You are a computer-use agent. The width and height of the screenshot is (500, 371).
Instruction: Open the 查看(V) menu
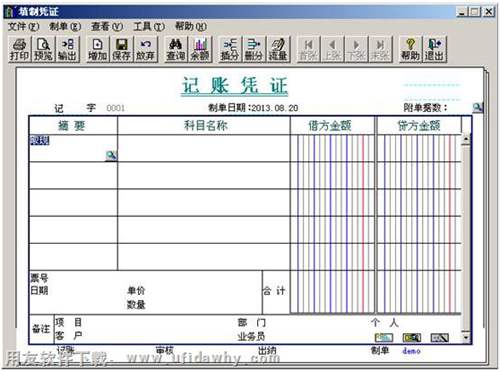click(x=107, y=26)
